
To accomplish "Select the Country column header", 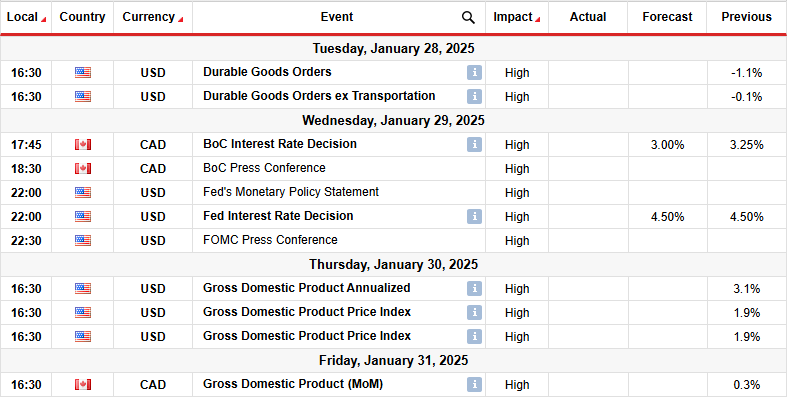I will pyautogui.click(x=82, y=17).
